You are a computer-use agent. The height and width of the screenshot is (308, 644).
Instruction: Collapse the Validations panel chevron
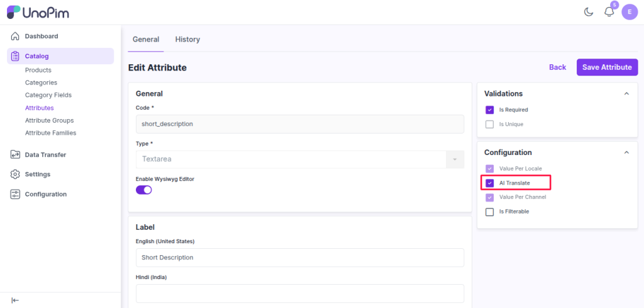626,94
